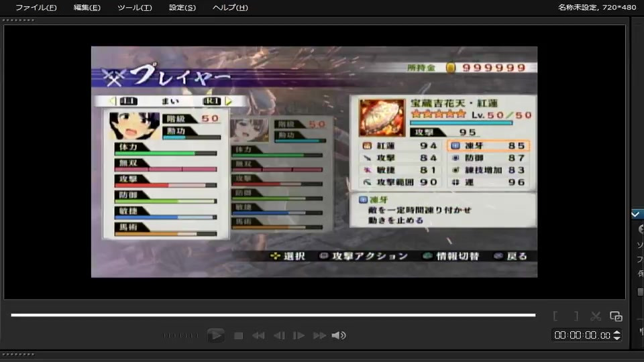Jump to start with the rewind button
The height and width of the screenshot is (362, 644).
tap(258, 336)
